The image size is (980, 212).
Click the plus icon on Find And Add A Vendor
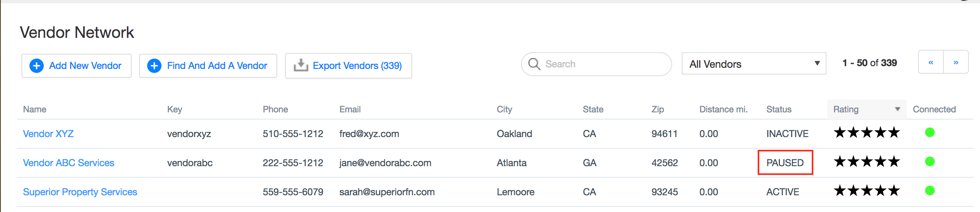click(x=154, y=66)
